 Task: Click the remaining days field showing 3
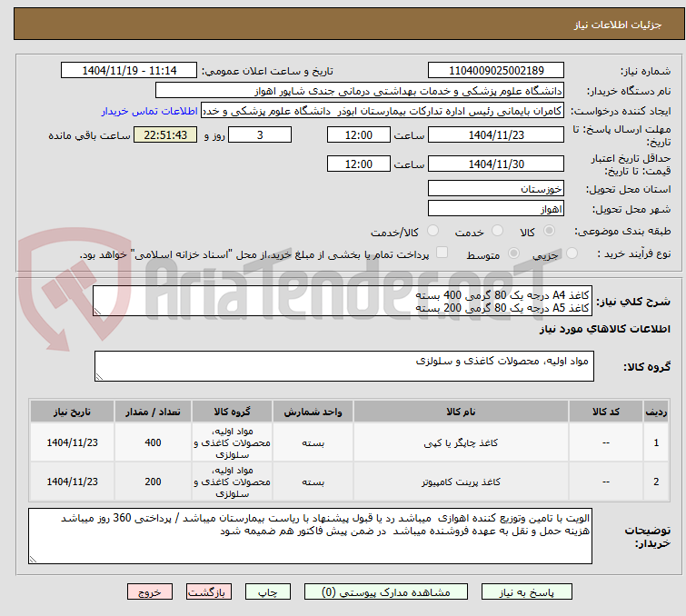pyautogui.click(x=260, y=134)
